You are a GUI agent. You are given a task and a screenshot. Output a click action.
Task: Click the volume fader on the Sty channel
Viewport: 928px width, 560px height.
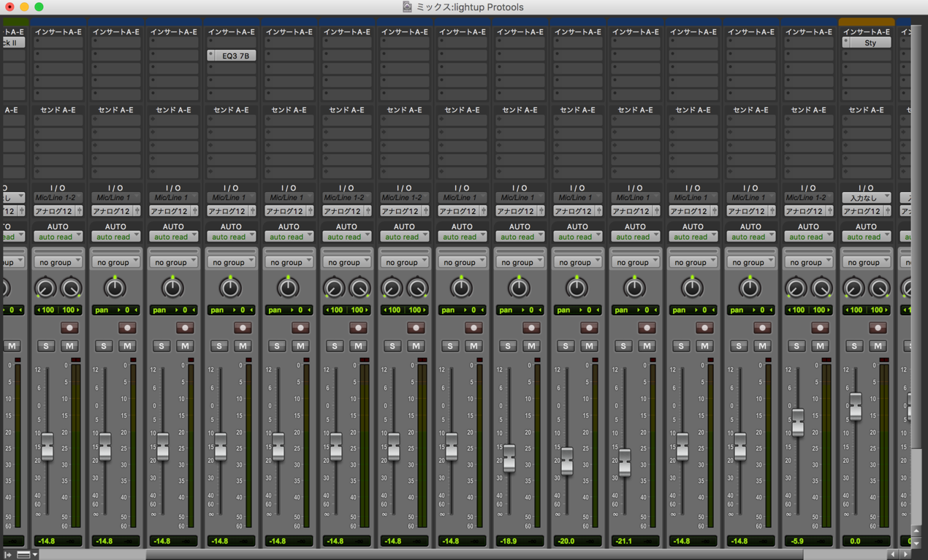(856, 406)
